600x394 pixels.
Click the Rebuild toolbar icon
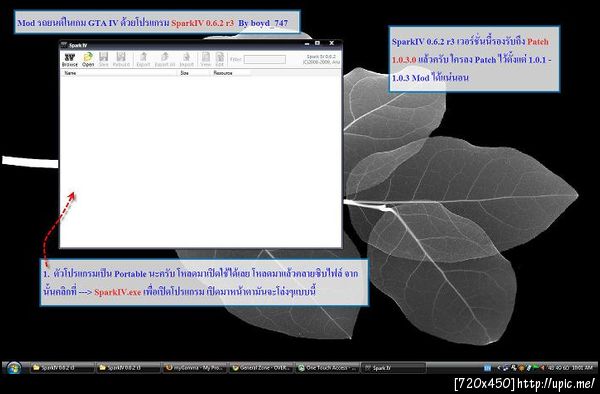(x=121, y=60)
